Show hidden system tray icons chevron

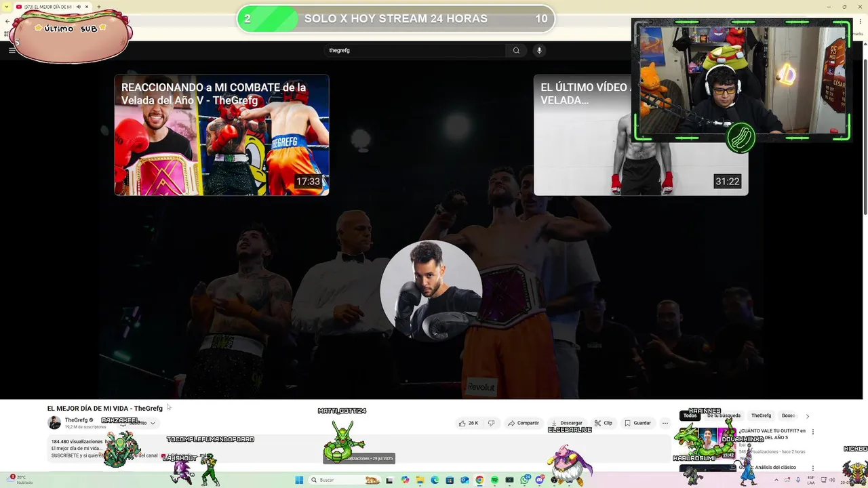tap(776, 480)
